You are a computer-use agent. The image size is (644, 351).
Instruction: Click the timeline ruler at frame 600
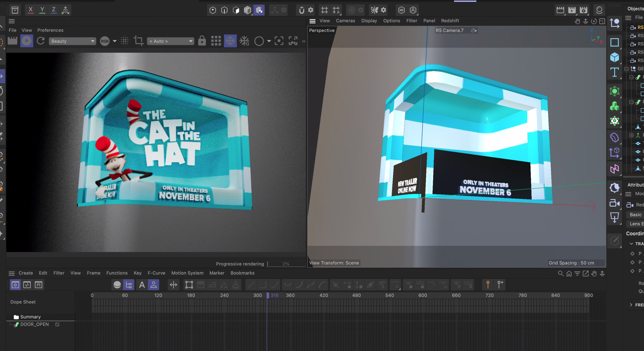coord(423,295)
